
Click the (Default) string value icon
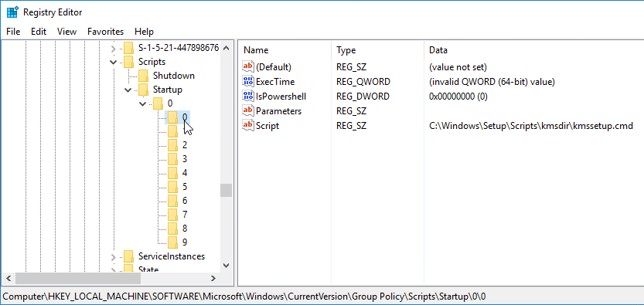point(248,66)
